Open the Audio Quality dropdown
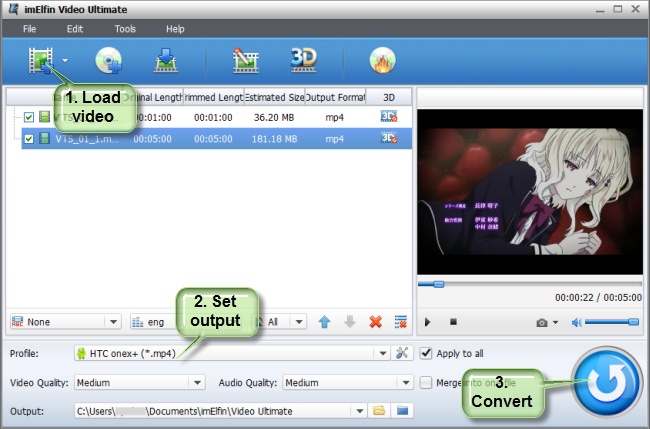Screen dimensions: 650x429 click(x=348, y=383)
